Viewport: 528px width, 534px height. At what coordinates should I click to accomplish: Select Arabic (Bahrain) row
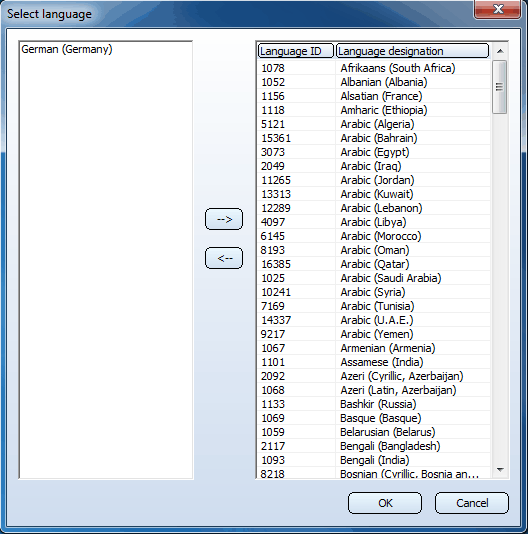[374, 138]
